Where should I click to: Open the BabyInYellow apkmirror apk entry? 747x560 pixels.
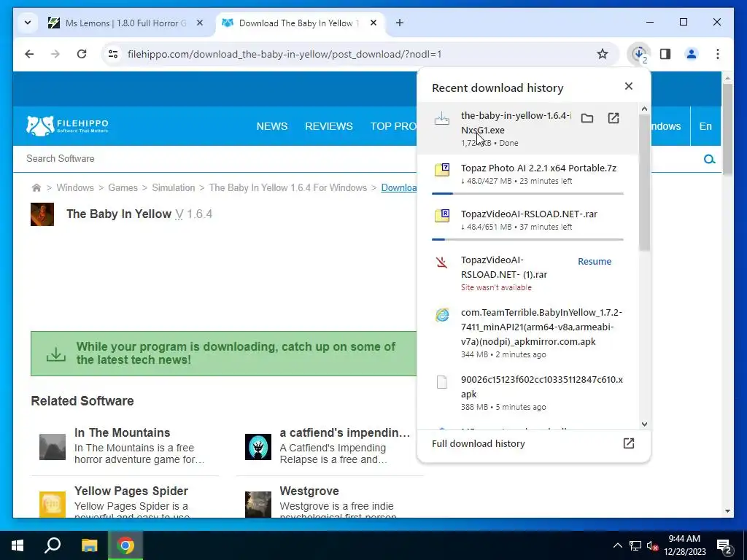[x=527, y=332]
